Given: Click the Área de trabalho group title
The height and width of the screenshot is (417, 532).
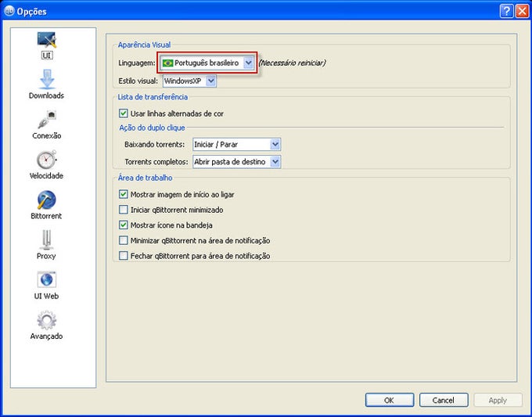Looking at the screenshot, I should (146, 178).
